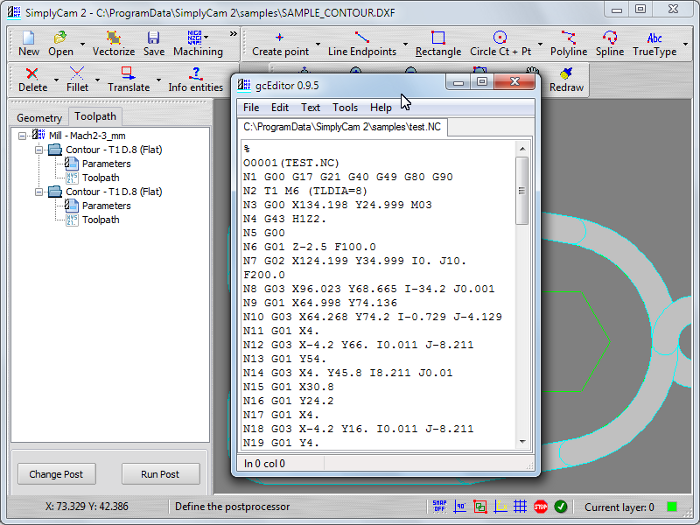Toggle the 90° ortho mode button

point(460,507)
